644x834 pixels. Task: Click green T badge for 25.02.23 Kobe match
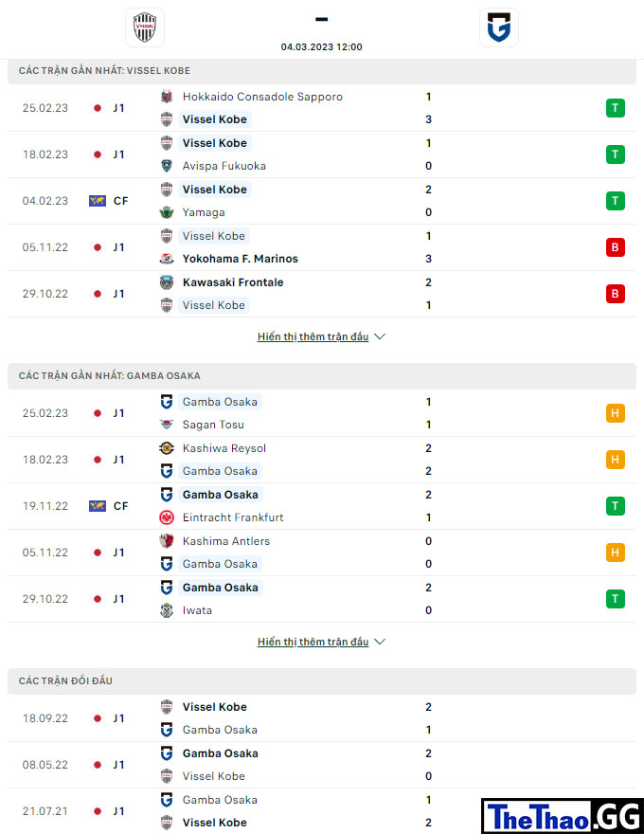coord(616,108)
